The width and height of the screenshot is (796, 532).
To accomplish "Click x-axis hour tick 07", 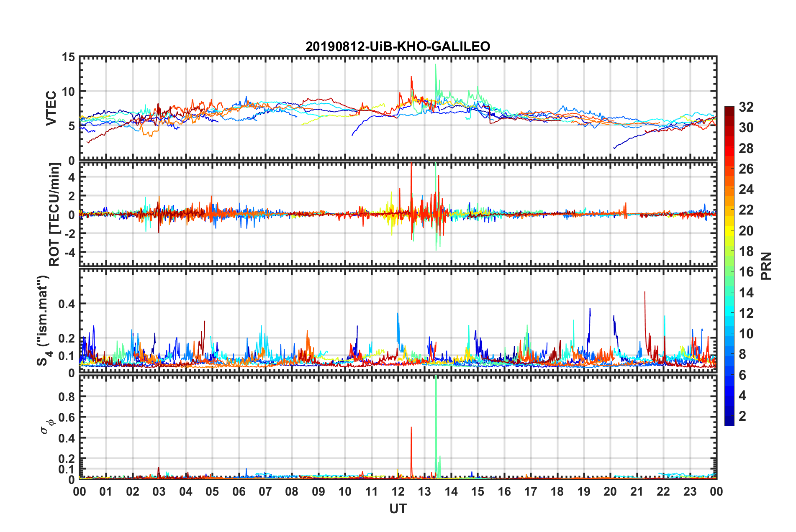I will click(x=265, y=491).
